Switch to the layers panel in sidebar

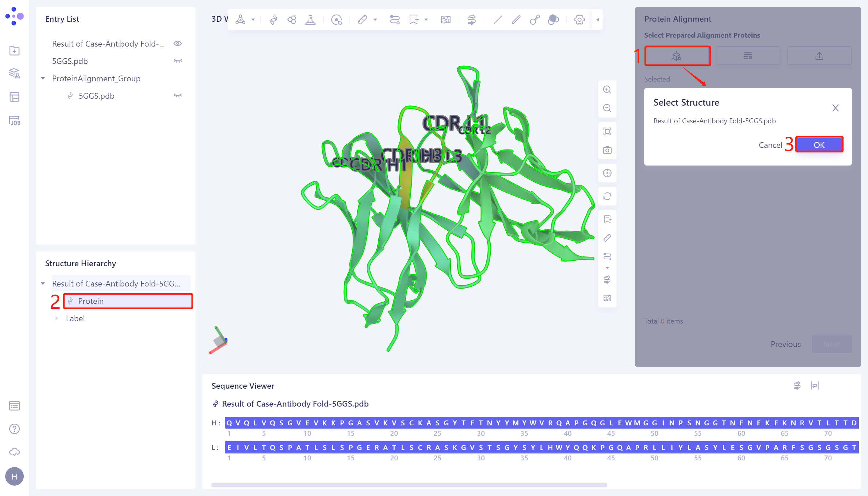(x=14, y=74)
